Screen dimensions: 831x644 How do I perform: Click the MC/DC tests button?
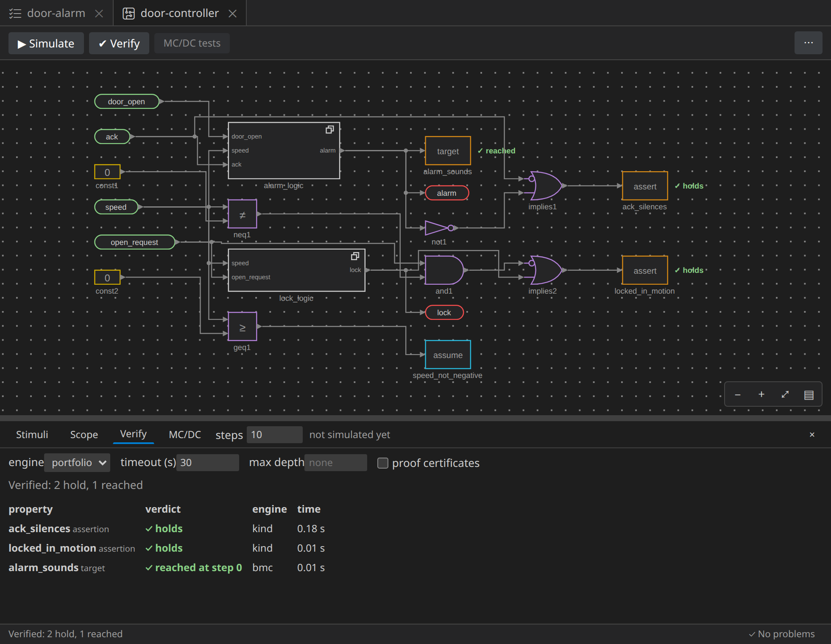[x=192, y=43]
